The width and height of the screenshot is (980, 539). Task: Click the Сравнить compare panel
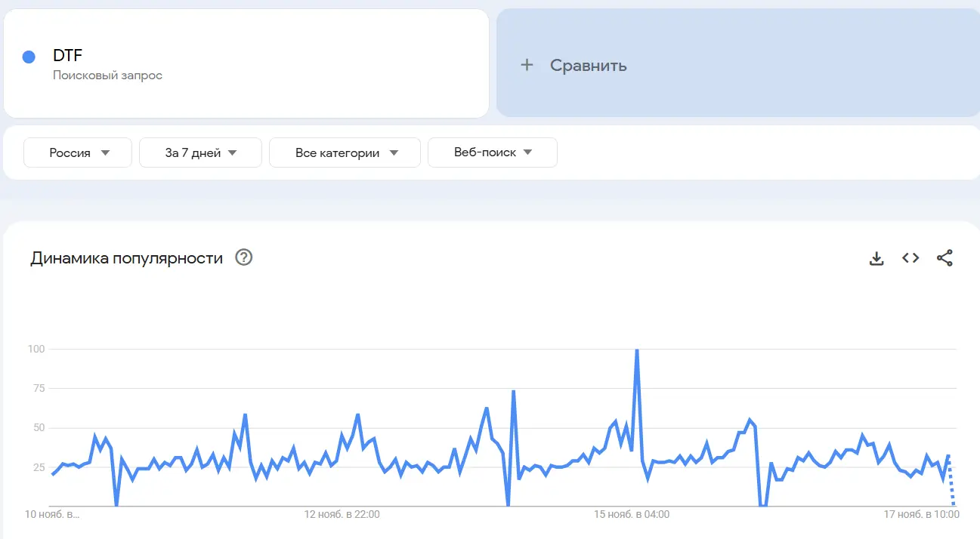pos(737,63)
